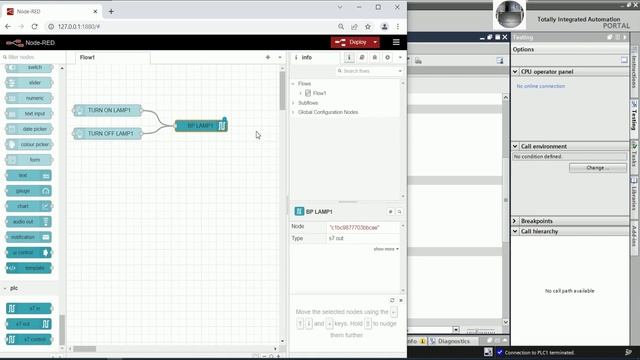640x360 pixels.
Task: Select the s7 control palette node
Action: 29,340
